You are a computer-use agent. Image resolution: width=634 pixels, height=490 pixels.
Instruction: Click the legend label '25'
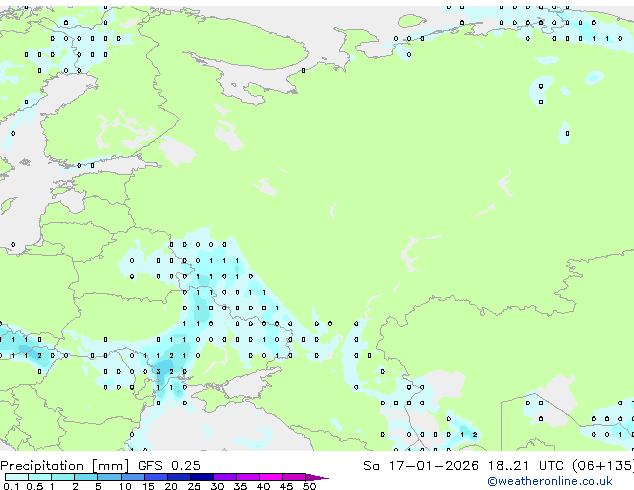tap(194, 486)
